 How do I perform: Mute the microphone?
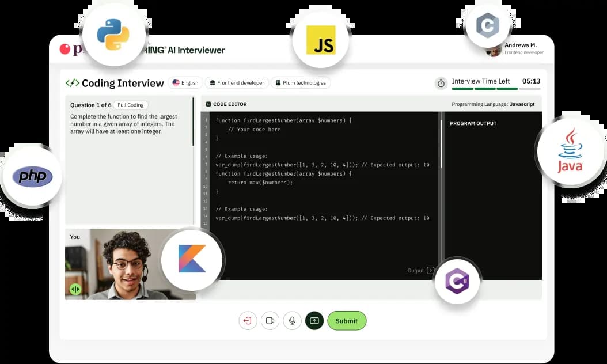point(292,320)
